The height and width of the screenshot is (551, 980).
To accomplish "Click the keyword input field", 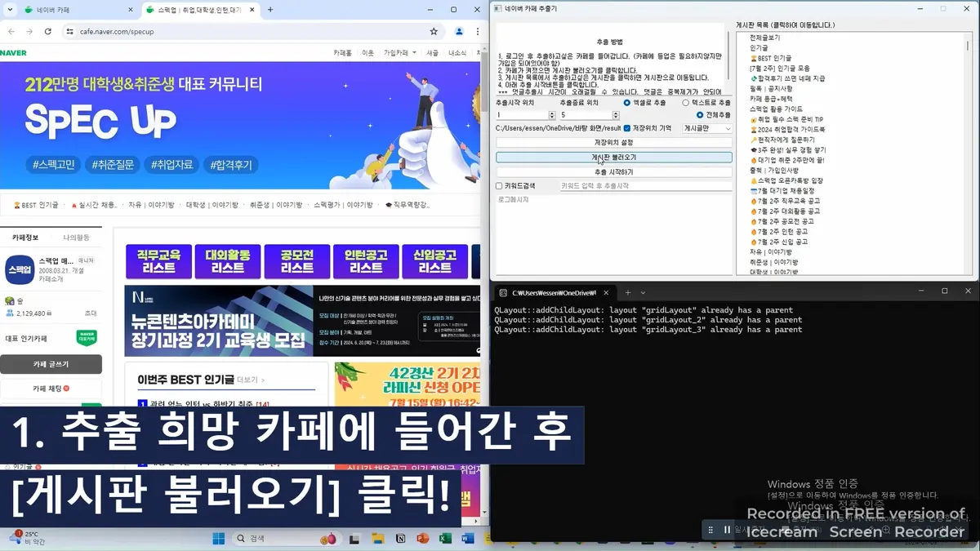I will 645,186.
